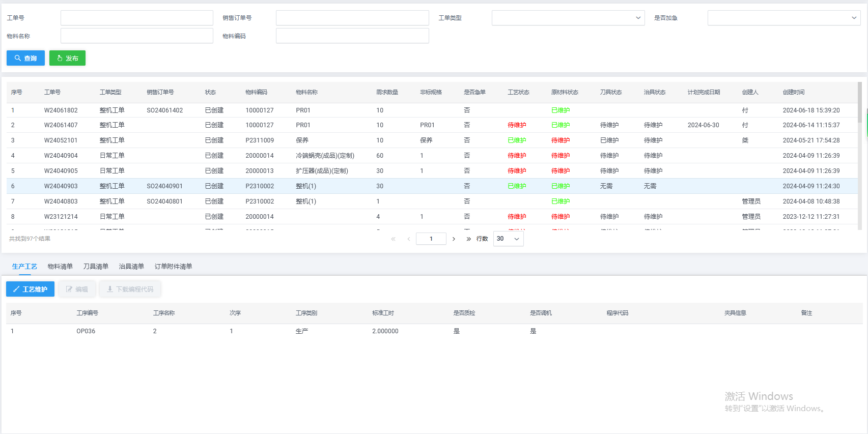This screenshot has width=868, height=434.
Task: Click the page number input box
Action: 431,239
